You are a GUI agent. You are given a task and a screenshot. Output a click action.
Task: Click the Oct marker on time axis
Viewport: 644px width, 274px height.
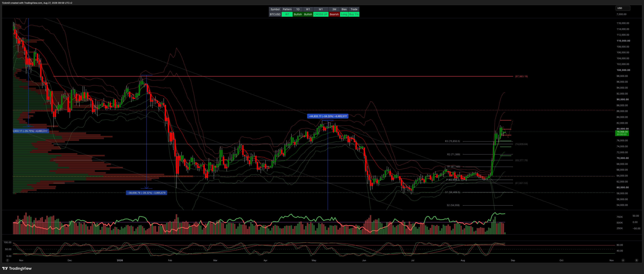coord(561,260)
